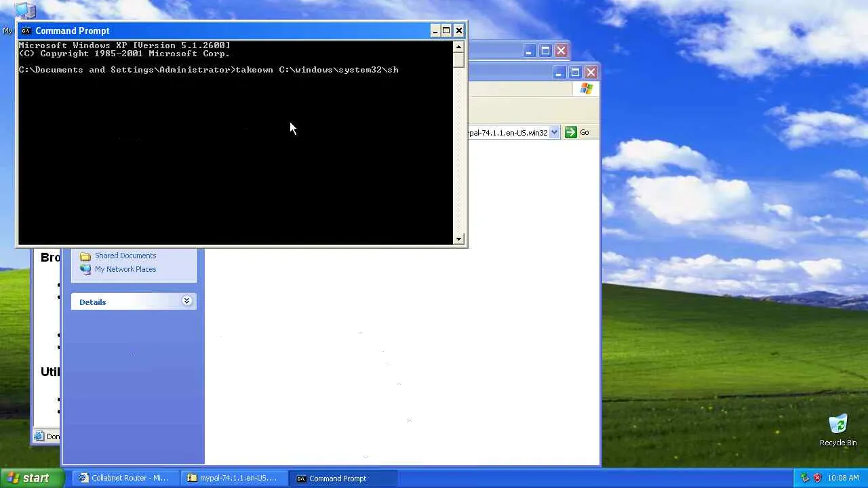Minimize the Collabnet Router browser window
868x488 pixels.
click(x=530, y=50)
